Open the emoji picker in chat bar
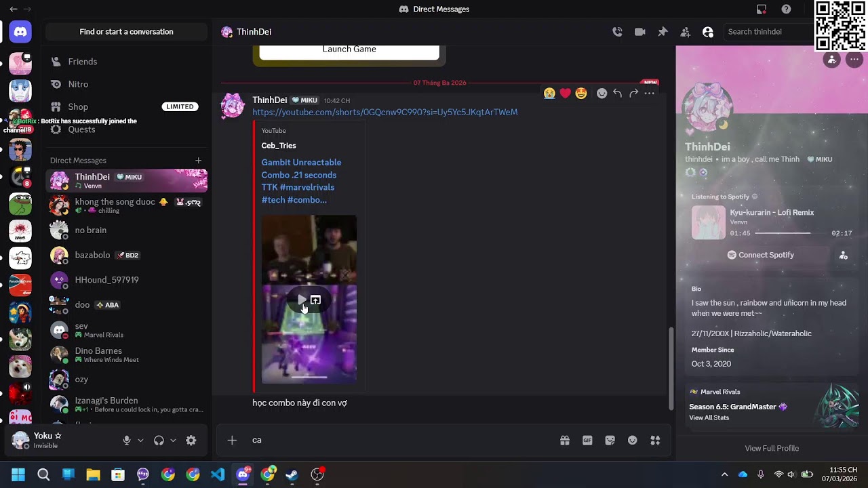 633,441
